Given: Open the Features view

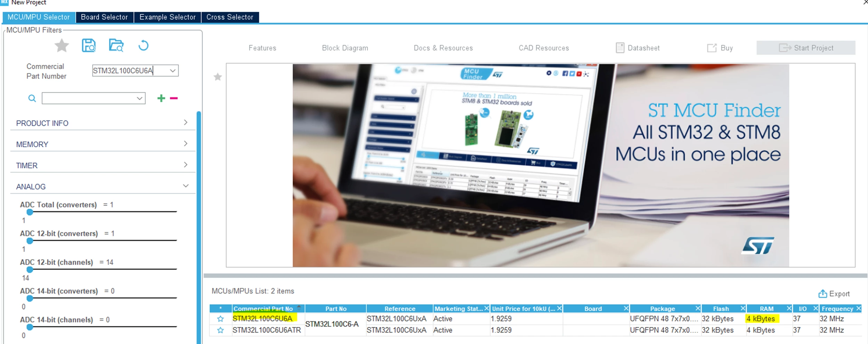Looking at the screenshot, I should [262, 48].
